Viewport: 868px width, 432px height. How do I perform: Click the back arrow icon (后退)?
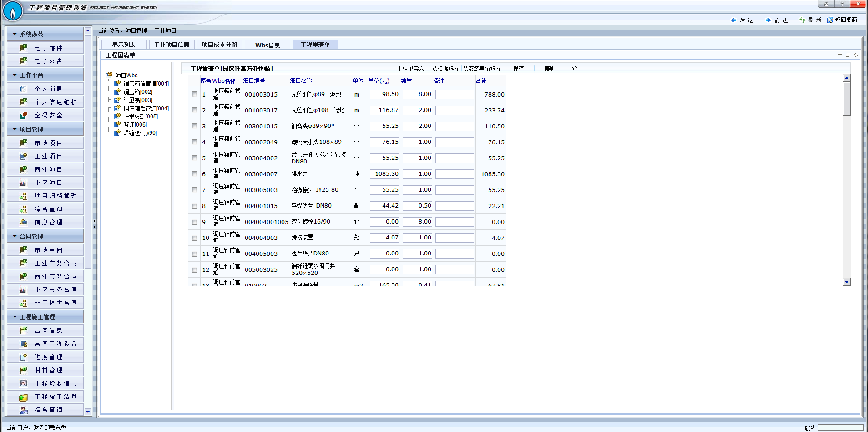[733, 20]
